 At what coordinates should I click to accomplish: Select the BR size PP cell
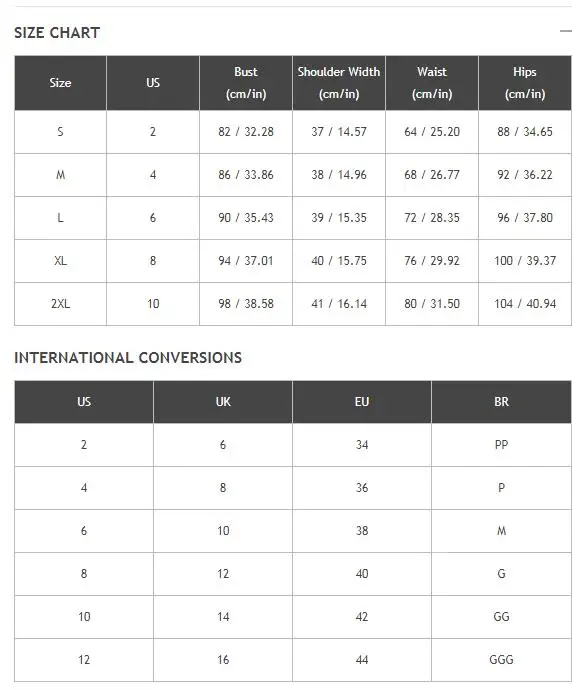(501, 445)
